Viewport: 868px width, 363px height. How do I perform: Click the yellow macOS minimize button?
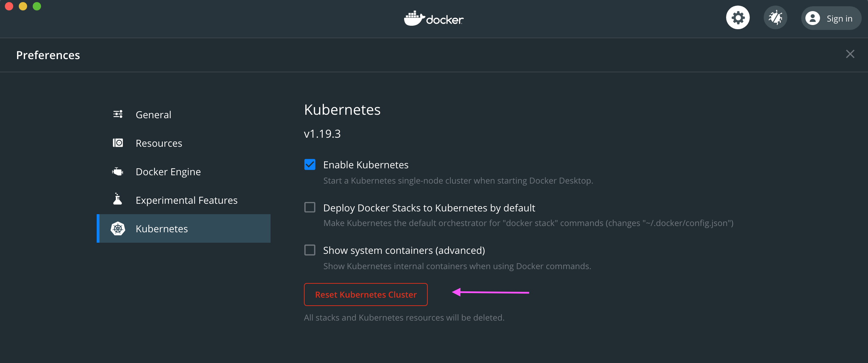[x=23, y=6]
